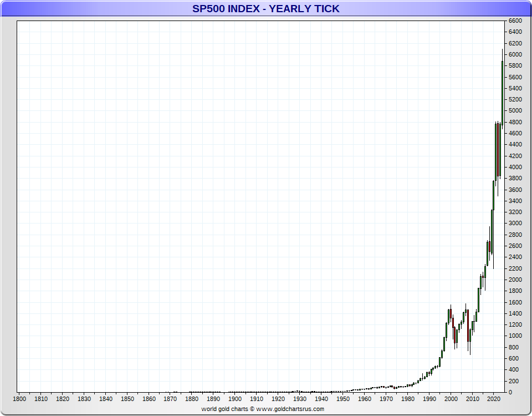
Task: Click the x-axis label 1870
Action: (x=170, y=399)
